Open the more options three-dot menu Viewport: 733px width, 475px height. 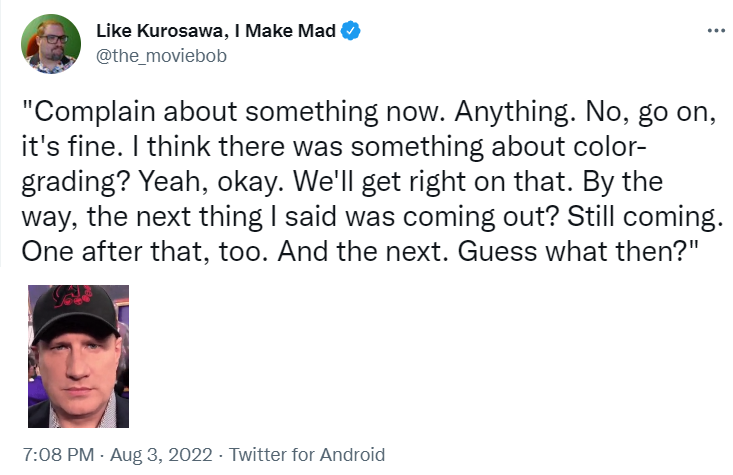click(x=714, y=30)
